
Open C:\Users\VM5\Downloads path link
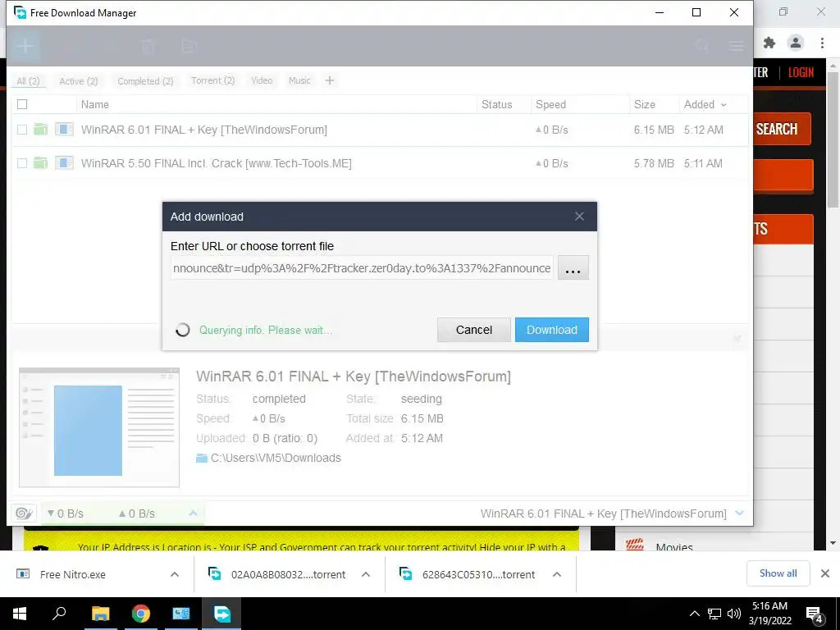coord(276,458)
